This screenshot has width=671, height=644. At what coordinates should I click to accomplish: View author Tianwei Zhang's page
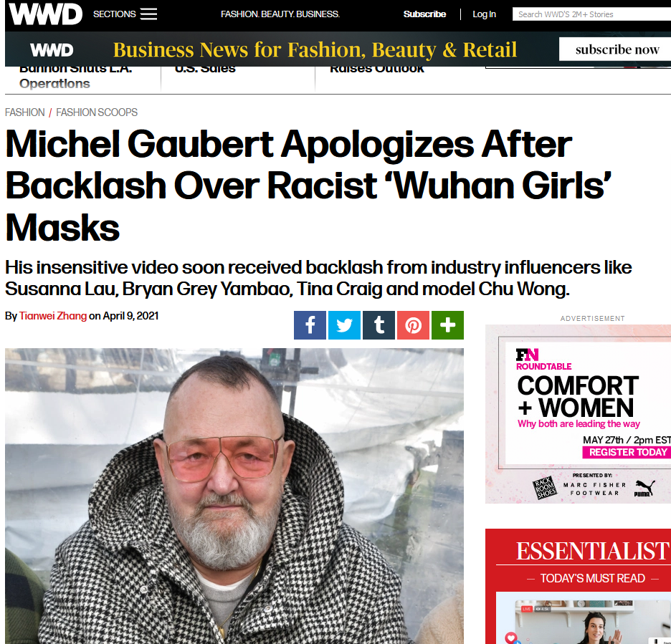[53, 316]
